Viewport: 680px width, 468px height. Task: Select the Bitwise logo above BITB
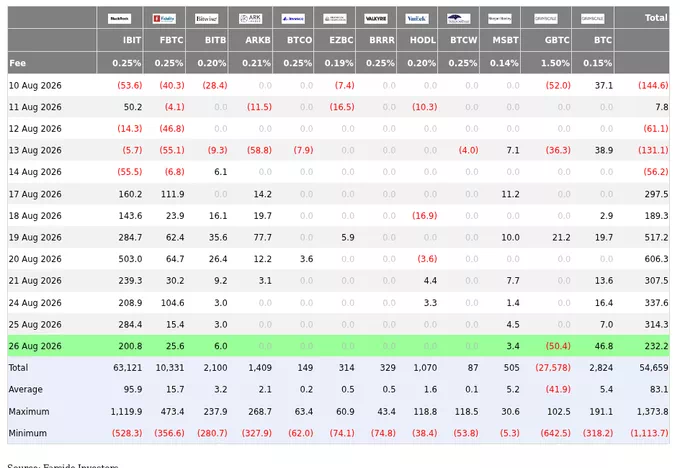206,19
